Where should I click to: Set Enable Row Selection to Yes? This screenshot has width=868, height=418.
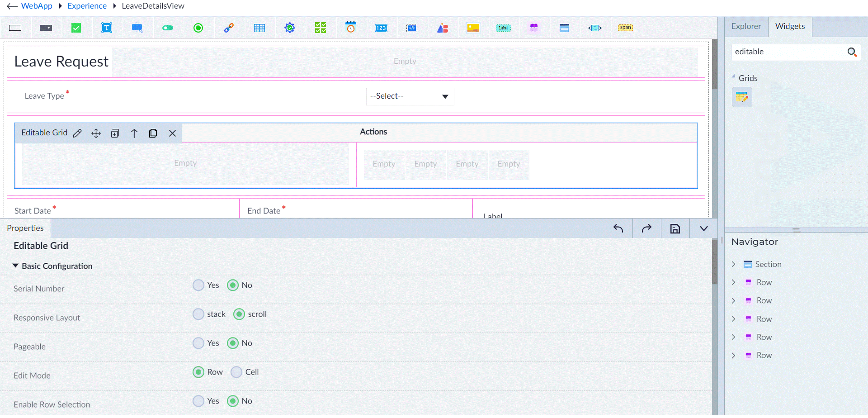point(198,401)
